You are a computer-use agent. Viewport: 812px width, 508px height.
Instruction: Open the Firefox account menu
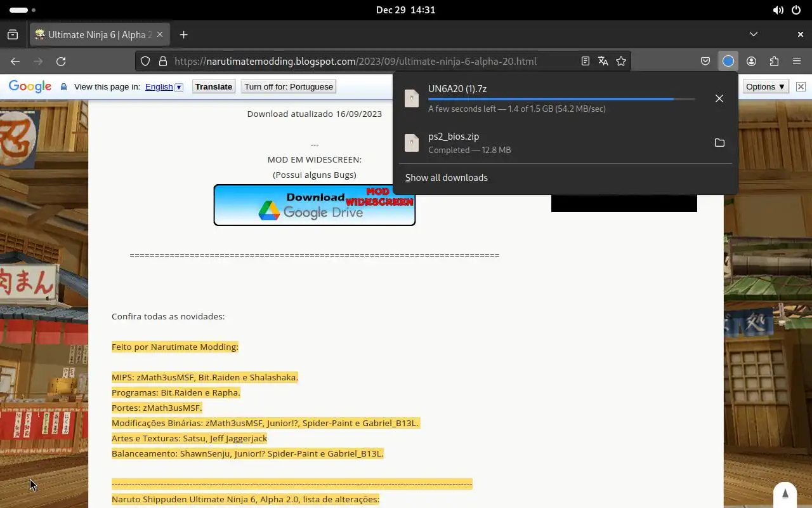(x=751, y=61)
